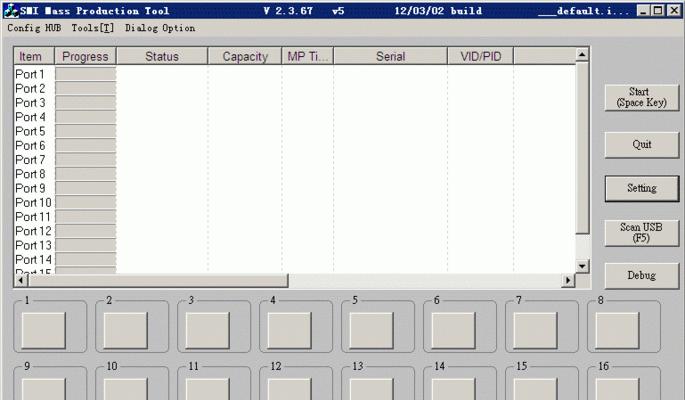Click the SMI app icon in title bar

11,10
